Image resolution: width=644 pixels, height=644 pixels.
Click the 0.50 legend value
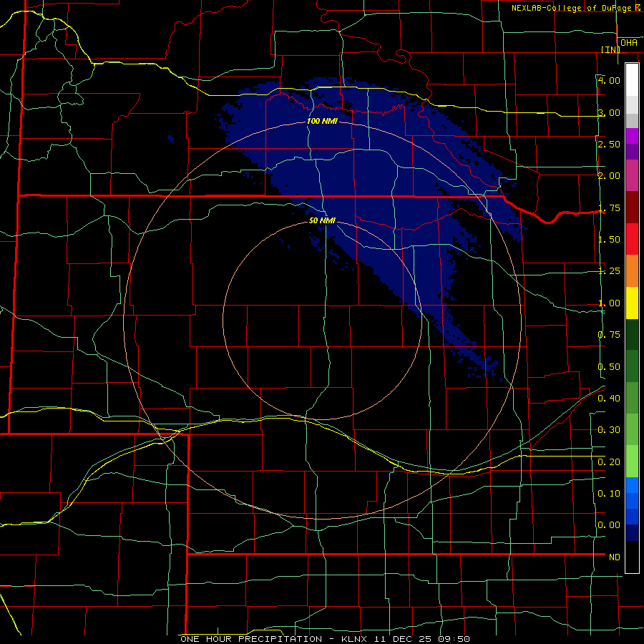point(609,367)
